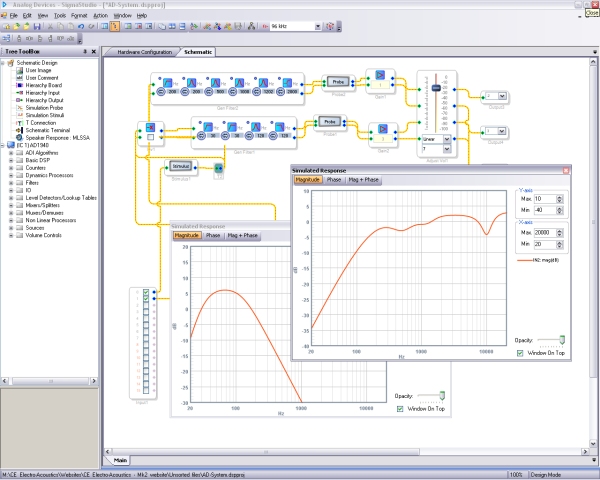600x480 pixels.
Task: Switch to the Hardware Configuration tab
Action: click(x=144, y=50)
